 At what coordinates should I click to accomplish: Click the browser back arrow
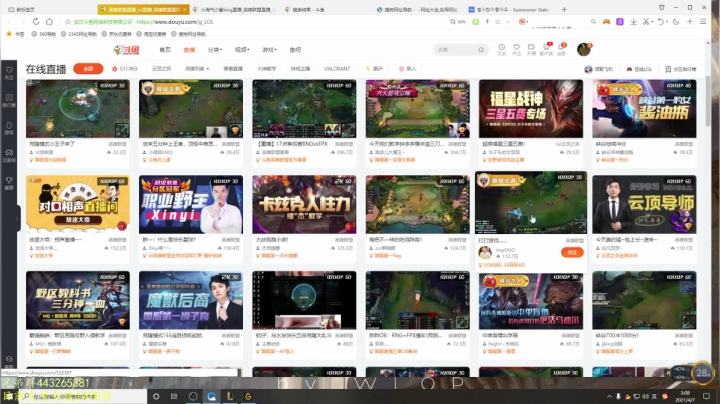[x=10, y=22]
